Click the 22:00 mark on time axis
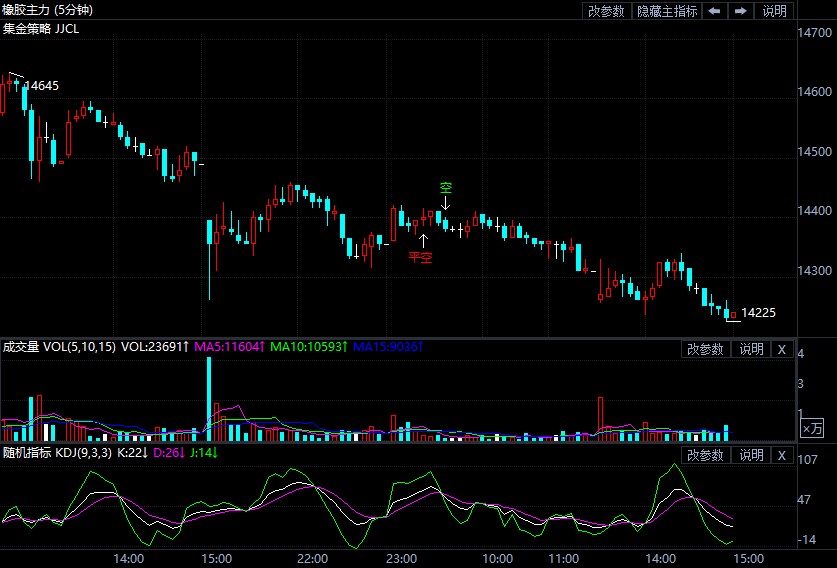Image resolution: width=837 pixels, height=568 pixels. coord(313,558)
